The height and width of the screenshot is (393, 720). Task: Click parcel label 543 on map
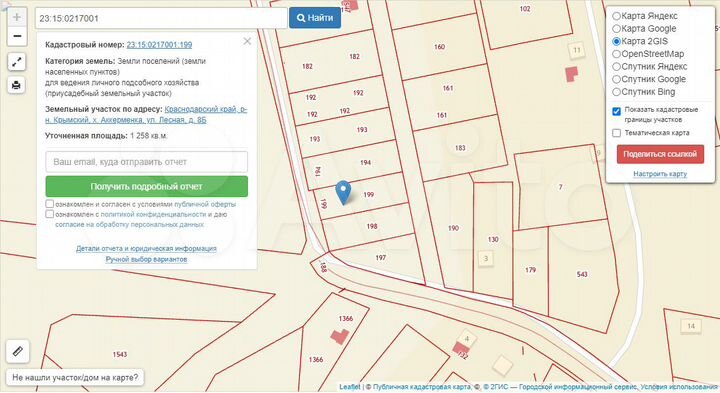click(582, 275)
